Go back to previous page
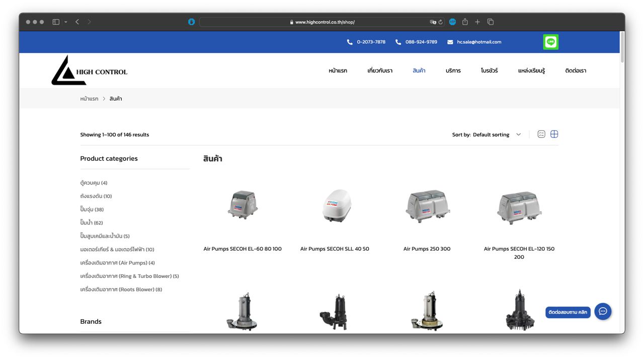 [x=77, y=22]
